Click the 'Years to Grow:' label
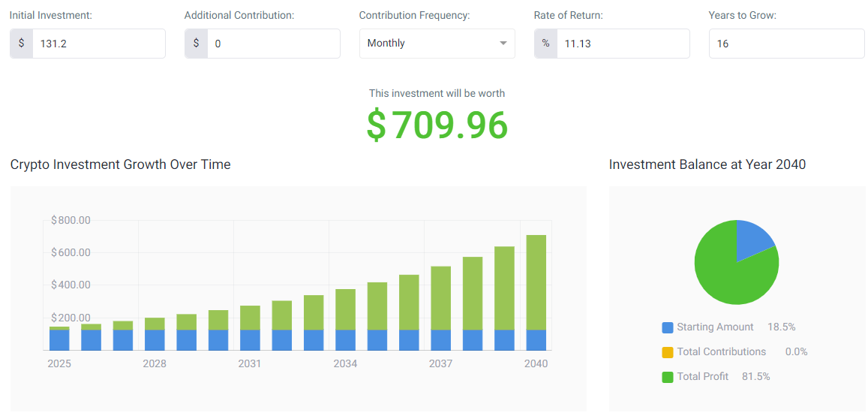 pyautogui.click(x=743, y=16)
